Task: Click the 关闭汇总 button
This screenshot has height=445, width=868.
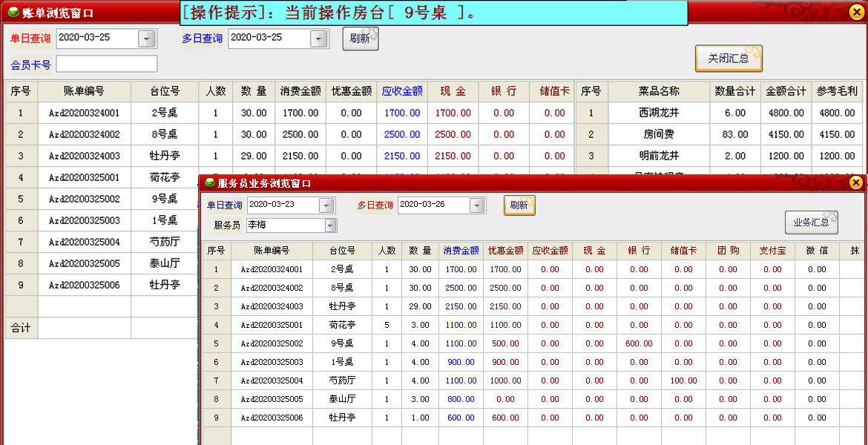Action: 729,58
